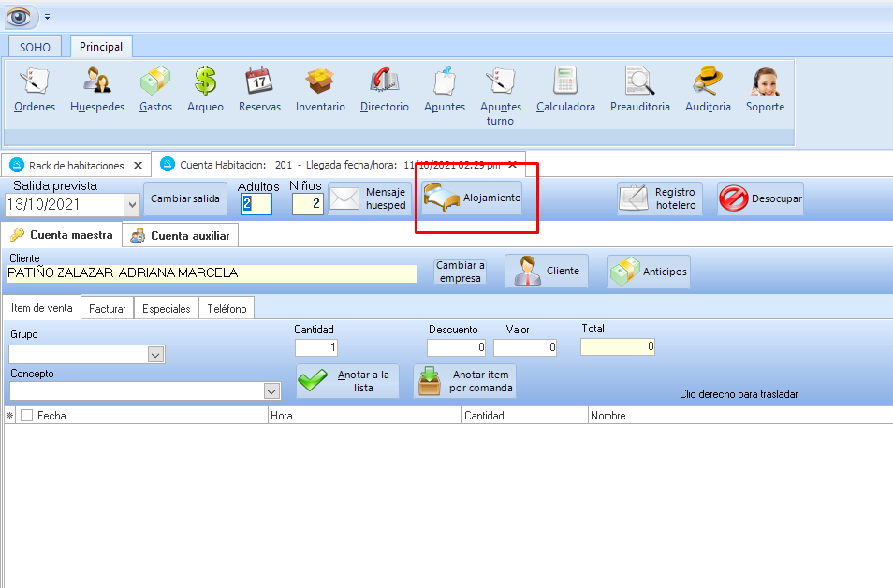The height and width of the screenshot is (588, 893).
Task: Expand the Concepto combo box
Action: click(x=271, y=391)
